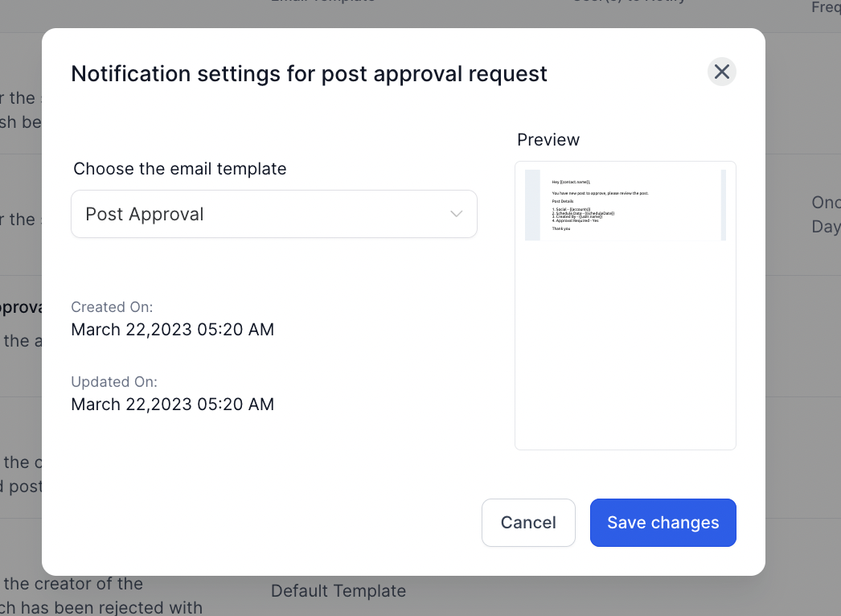Click the 'Post Details' text in preview
Viewport: 841px width, 616px height.
[563, 201]
